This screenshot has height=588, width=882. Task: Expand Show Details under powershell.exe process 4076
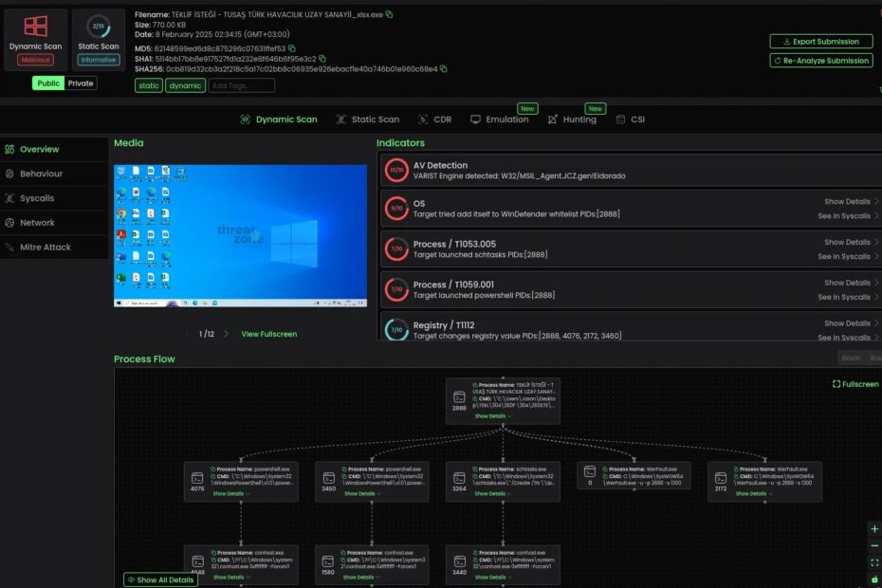(231, 494)
